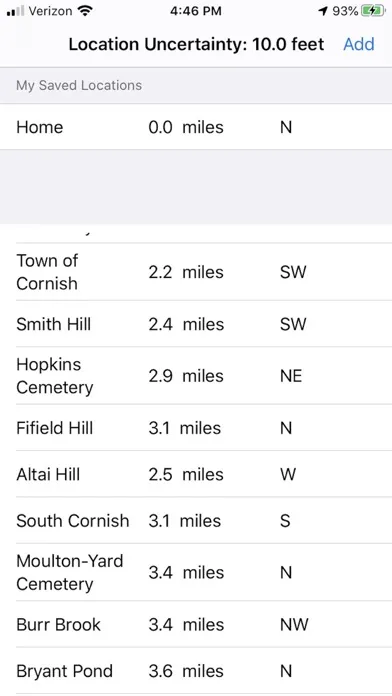This screenshot has width=392, height=696.
Task: Select the Bryant Pond location
Action: [x=196, y=670]
